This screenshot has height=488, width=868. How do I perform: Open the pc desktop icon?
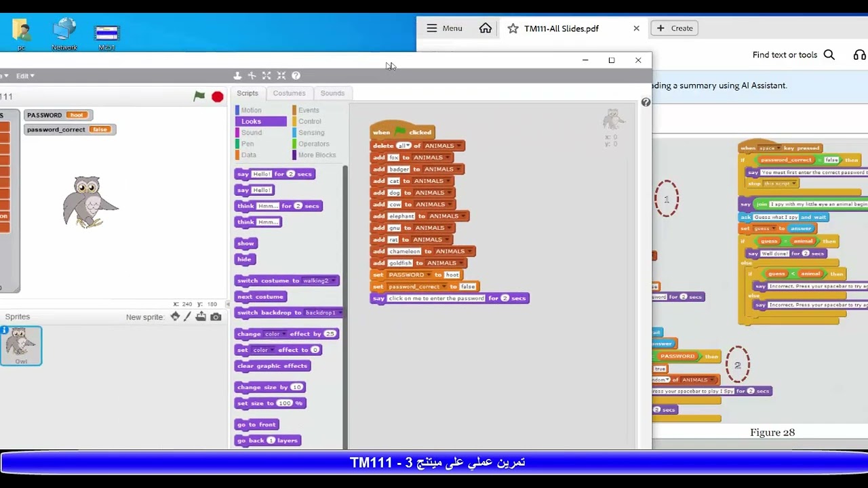pos(21,35)
